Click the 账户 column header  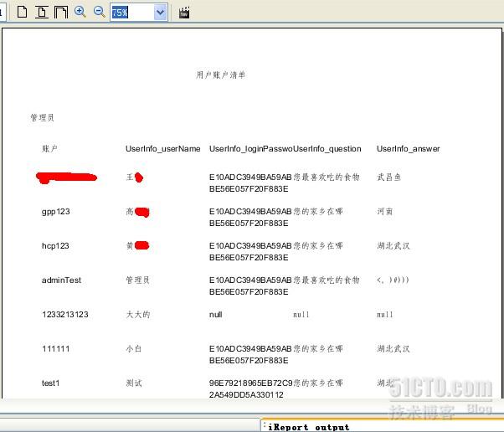50,148
